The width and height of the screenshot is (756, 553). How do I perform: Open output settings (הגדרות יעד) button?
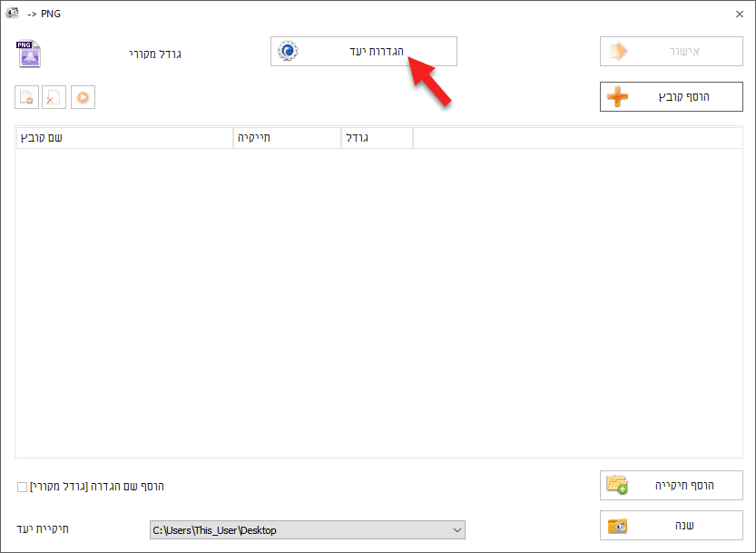pos(364,51)
